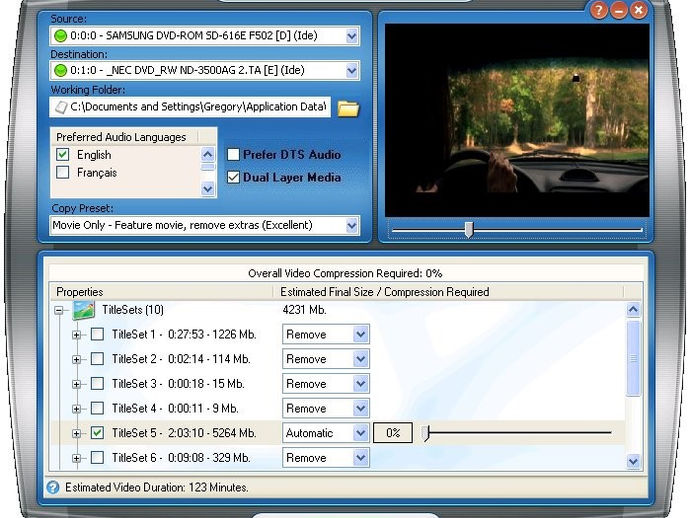Open TitleSet 3 Remove dropdown

pos(360,384)
